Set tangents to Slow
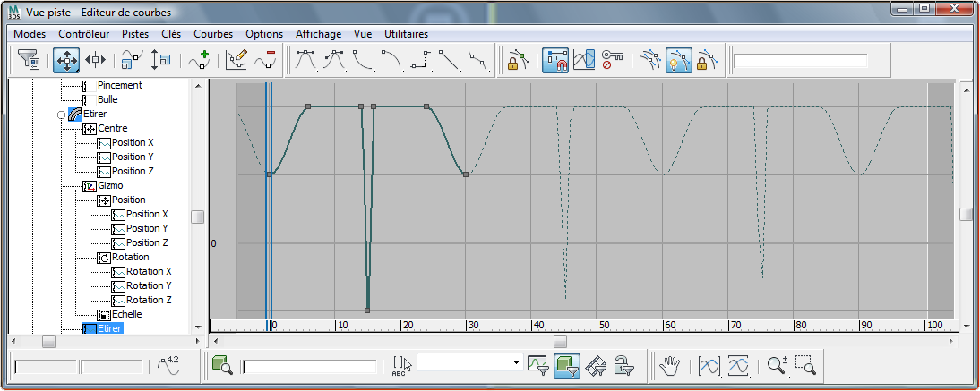 pos(392,60)
